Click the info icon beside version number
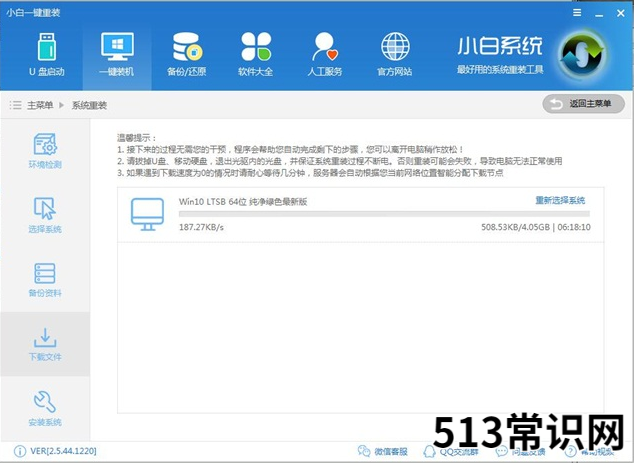This screenshot has width=634, height=463. coord(19,451)
